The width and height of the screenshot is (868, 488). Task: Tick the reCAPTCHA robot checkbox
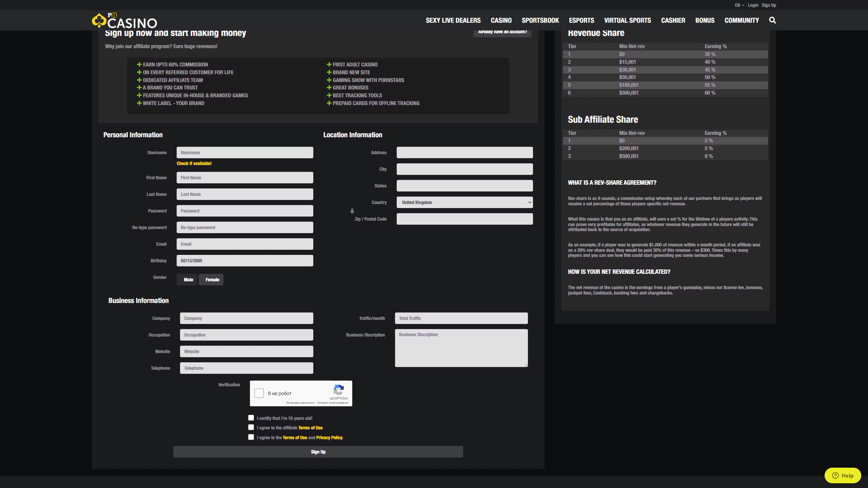point(259,393)
